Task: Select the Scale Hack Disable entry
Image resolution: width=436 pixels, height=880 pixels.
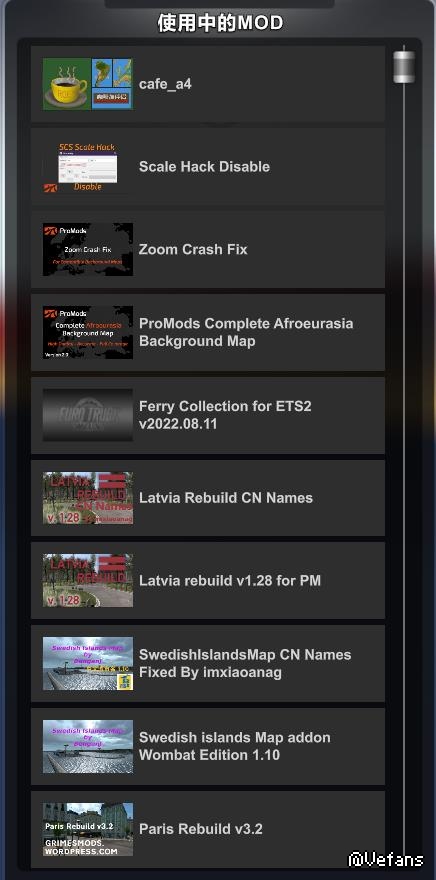Action: [208, 167]
